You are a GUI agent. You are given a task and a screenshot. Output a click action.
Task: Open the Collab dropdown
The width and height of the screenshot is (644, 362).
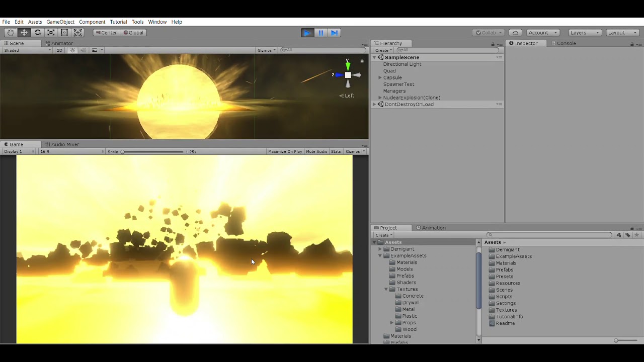(489, 33)
